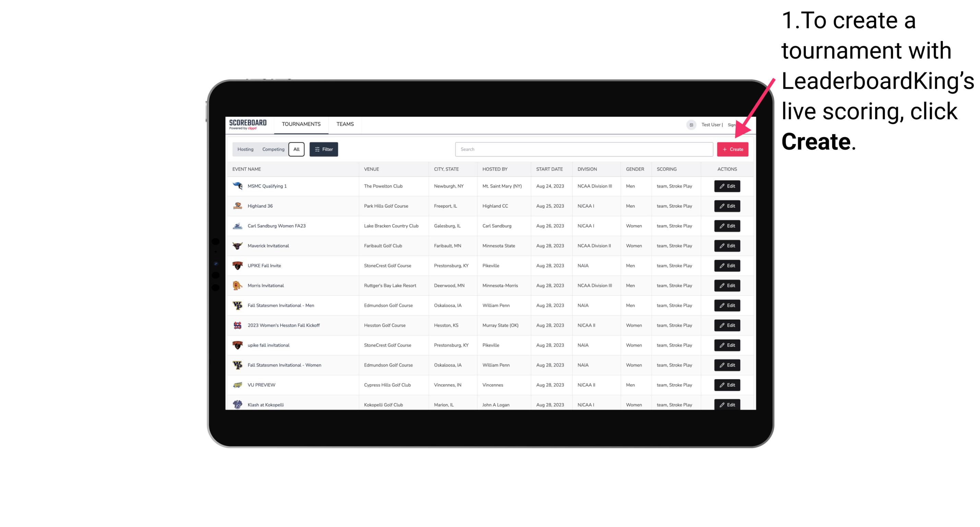This screenshot has height=527, width=980.
Task: Toggle the Competing filter tab
Action: 272,149
